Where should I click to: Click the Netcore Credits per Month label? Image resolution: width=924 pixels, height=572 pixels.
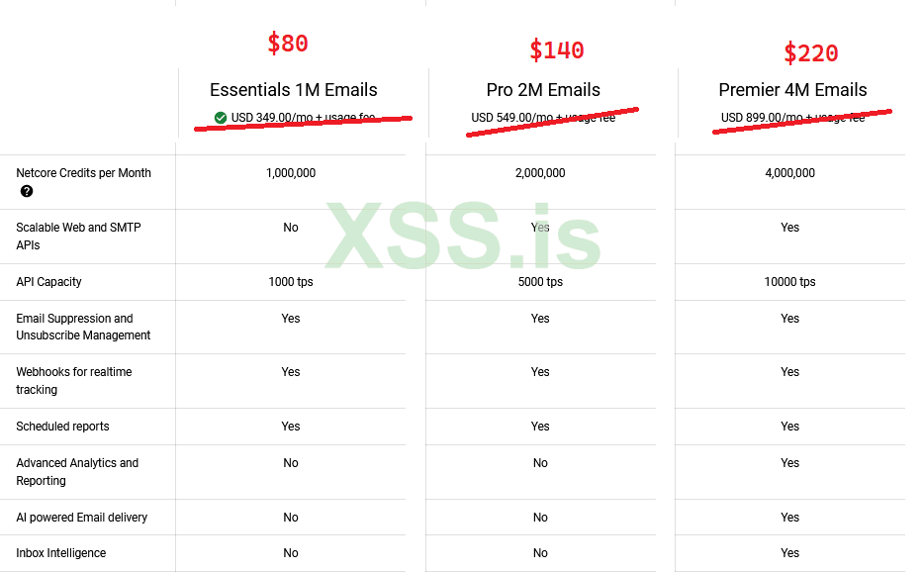[84, 173]
